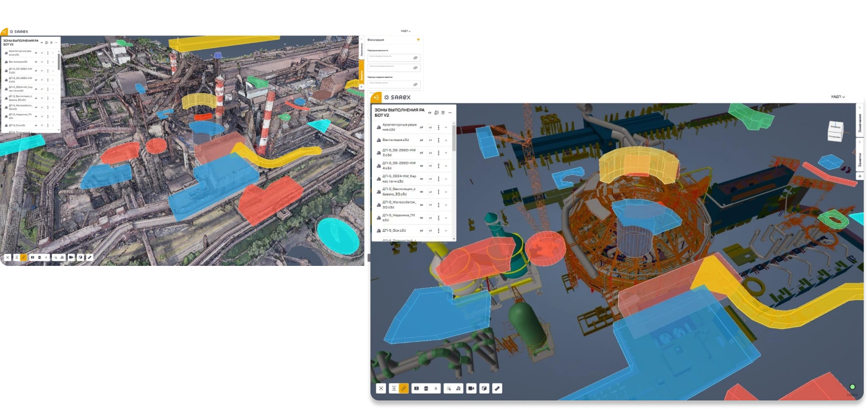Activate the 3D orbit view button
Viewport: 868px width, 409px height.
pyautogui.click(x=404, y=388)
